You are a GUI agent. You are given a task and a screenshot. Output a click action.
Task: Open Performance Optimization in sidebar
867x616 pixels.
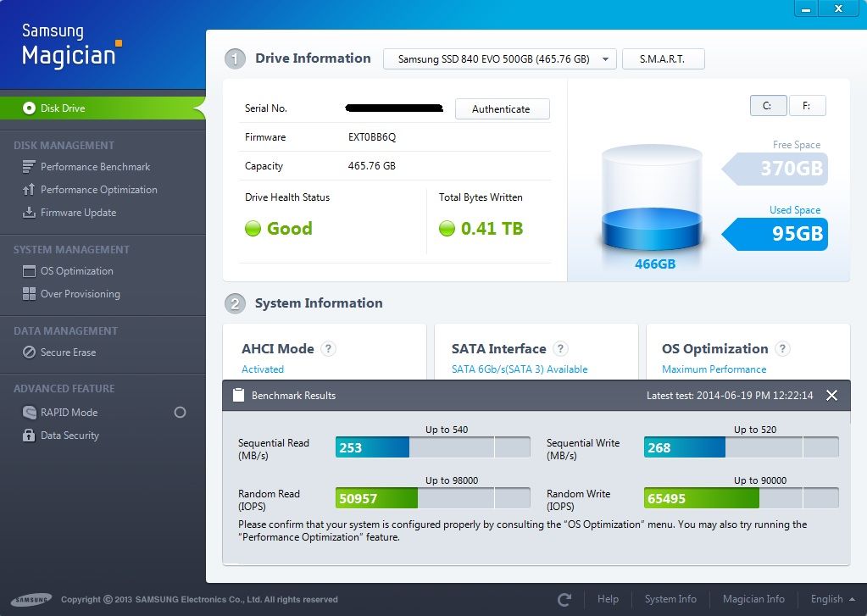coord(98,190)
